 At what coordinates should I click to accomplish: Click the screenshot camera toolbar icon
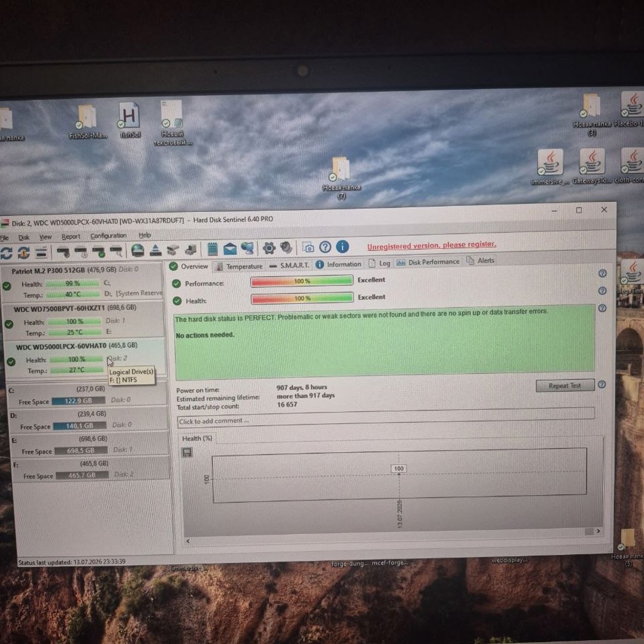pos(308,247)
